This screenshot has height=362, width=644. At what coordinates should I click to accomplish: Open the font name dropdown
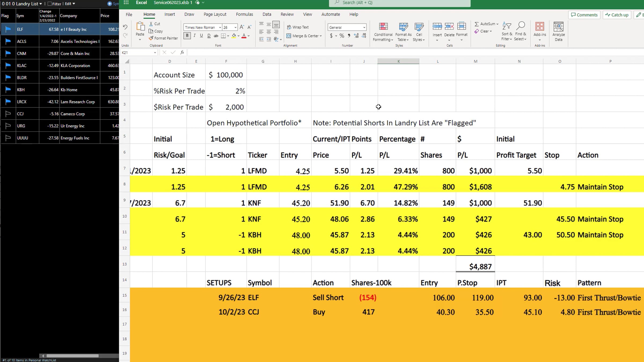point(220,27)
